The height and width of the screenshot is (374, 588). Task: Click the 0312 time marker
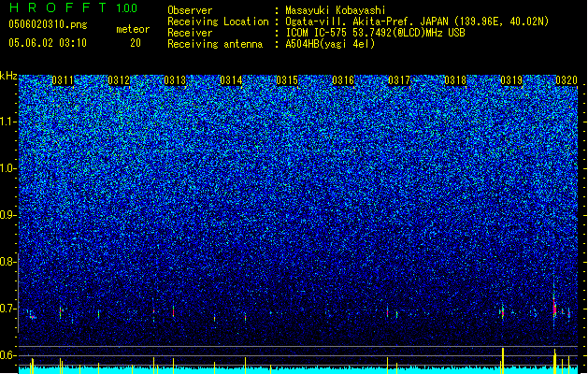(x=119, y=80)
